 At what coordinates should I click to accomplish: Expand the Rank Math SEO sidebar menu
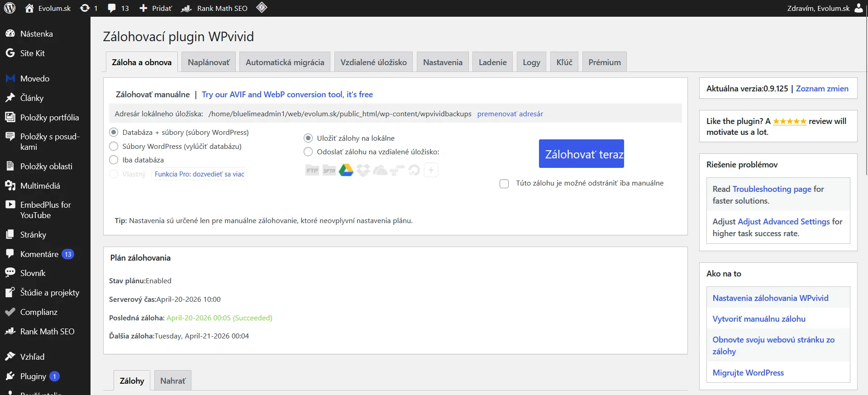[47, 332]
